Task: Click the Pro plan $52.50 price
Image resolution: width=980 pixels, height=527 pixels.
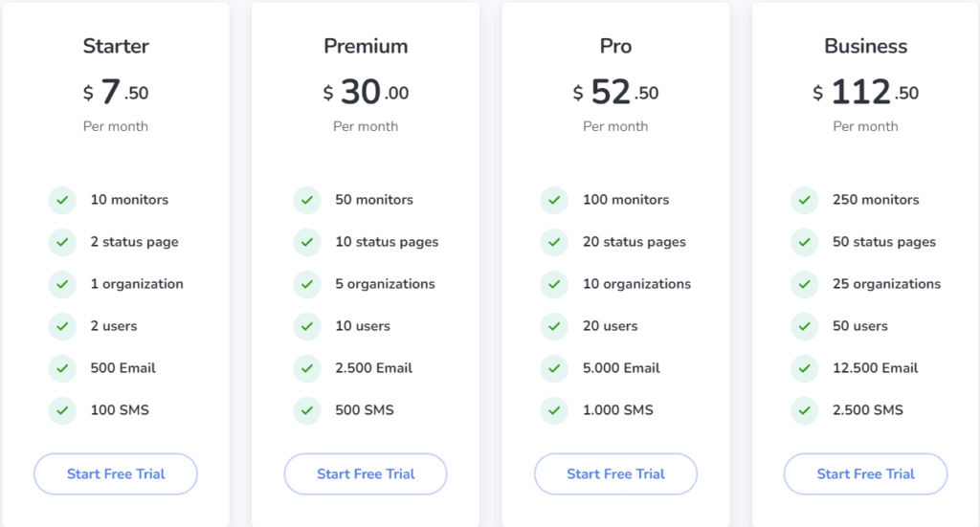Action: 615,93
